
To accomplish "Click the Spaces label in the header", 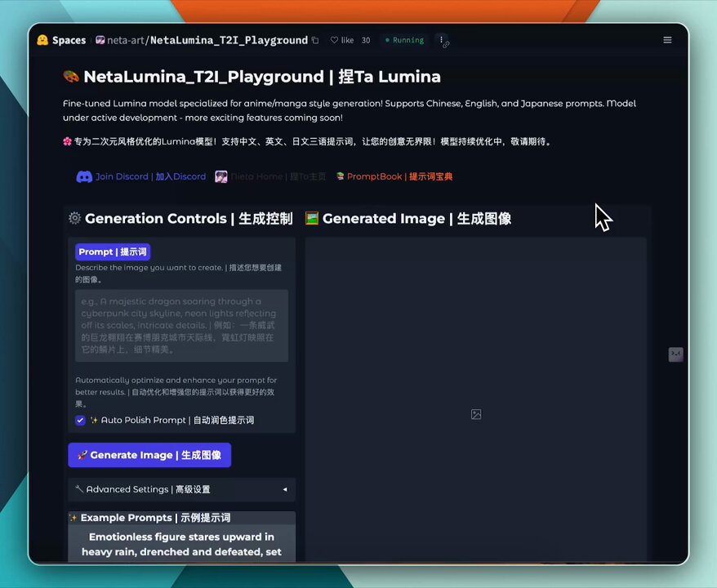I will [x=69, y=40].
